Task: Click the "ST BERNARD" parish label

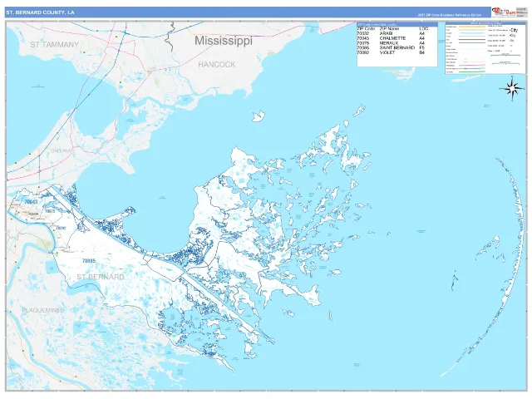Action: click(101, 277)
